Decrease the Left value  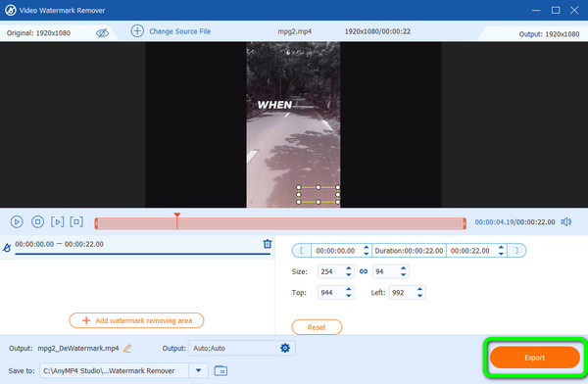click(x=420, y=296)
